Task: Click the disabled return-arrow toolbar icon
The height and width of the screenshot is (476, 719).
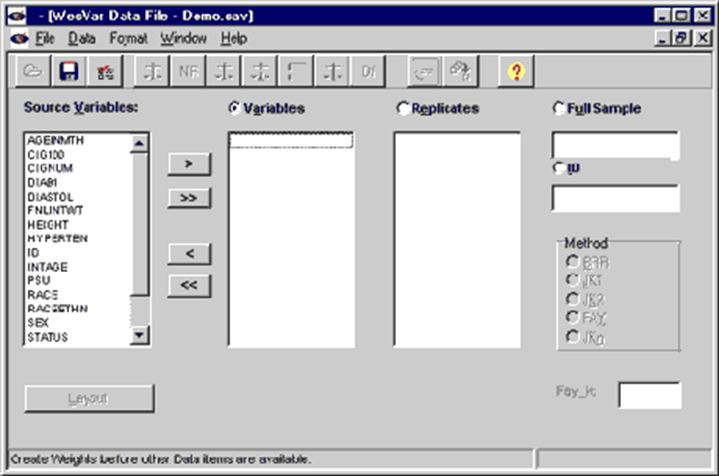Action: coord(425,71)
